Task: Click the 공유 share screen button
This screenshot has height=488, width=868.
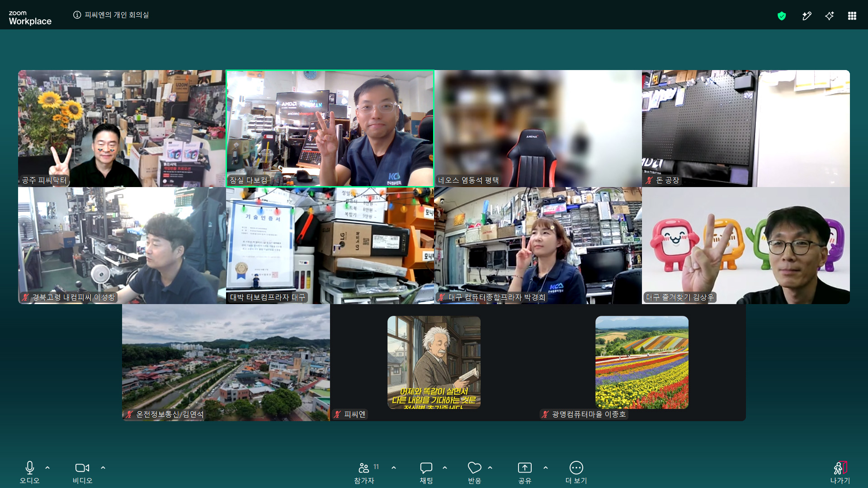Action: click(525, 473)
